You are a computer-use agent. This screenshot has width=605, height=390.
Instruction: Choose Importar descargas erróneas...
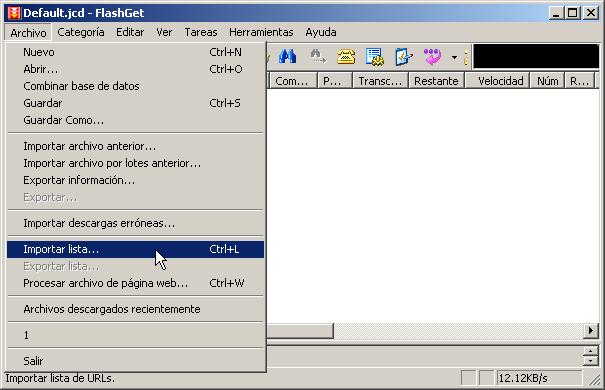(x=135, y=223)
